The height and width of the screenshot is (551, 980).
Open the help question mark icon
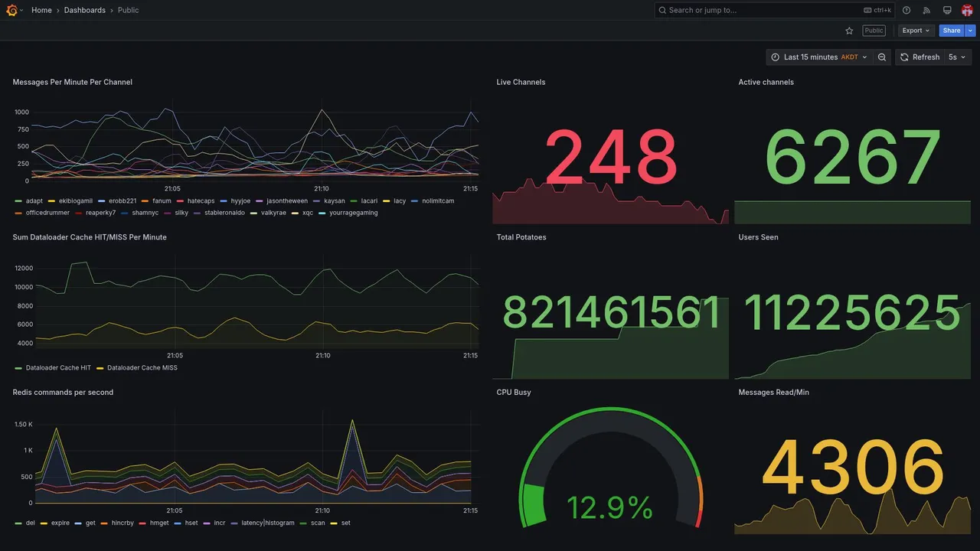click(x=906, y=10)
